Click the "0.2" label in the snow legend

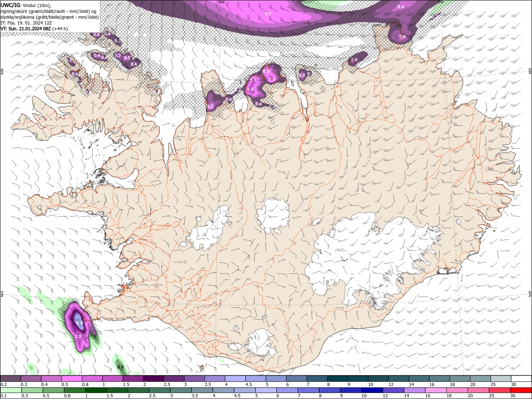pos(3,384)
